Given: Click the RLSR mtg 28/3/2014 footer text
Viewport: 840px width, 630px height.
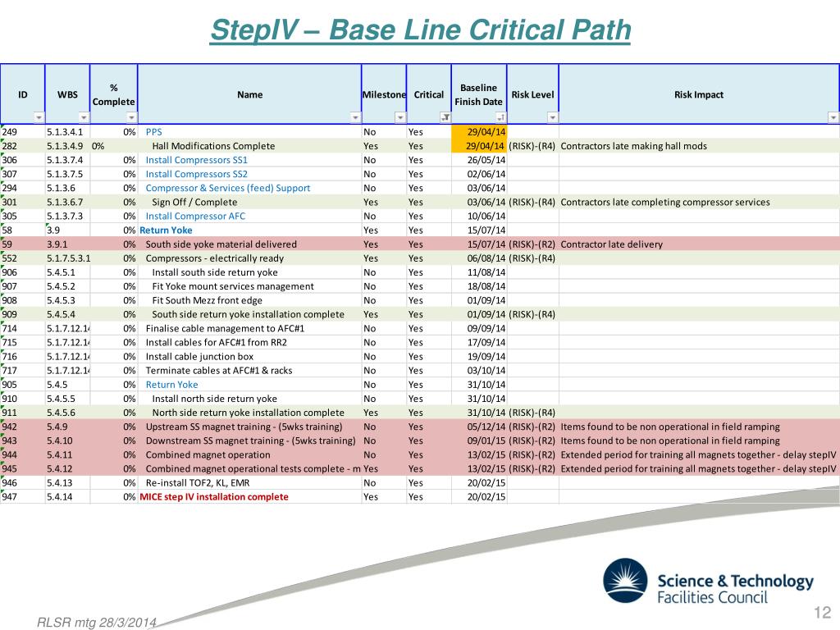Looking at the screenshot, I should tap(97, 622).
